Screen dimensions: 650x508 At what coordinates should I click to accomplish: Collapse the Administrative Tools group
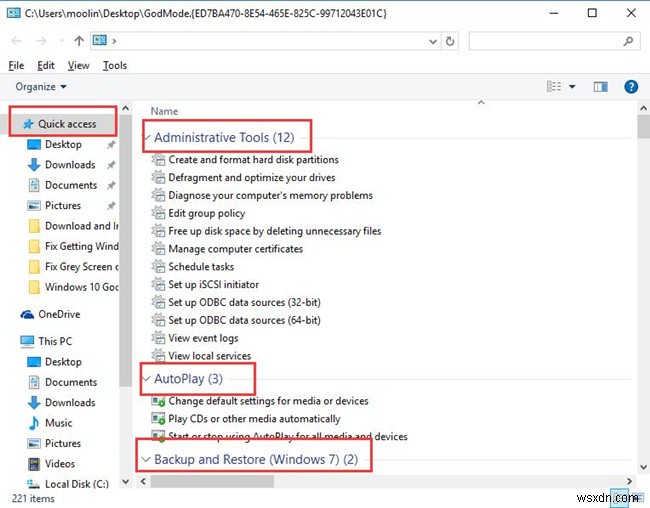(x=146, y=137)
